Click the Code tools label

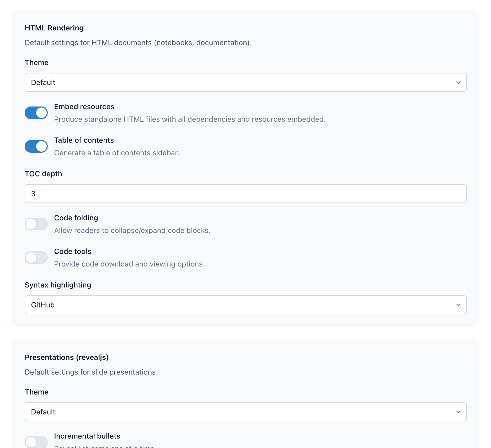[73, 251]
